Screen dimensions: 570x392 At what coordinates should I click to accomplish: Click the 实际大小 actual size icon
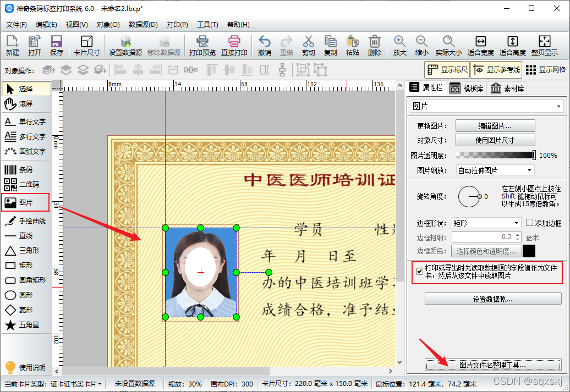(x=449, y=46)
